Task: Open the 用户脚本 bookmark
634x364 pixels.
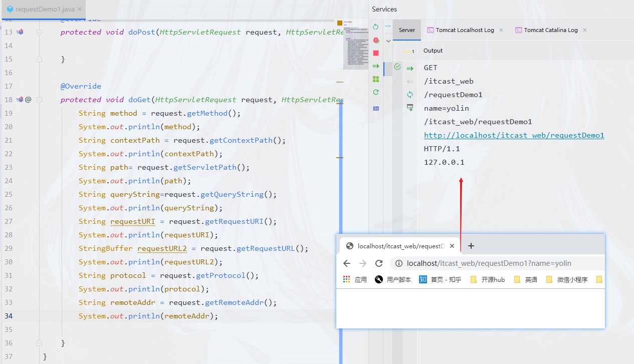Action: [x=393, y=279]
